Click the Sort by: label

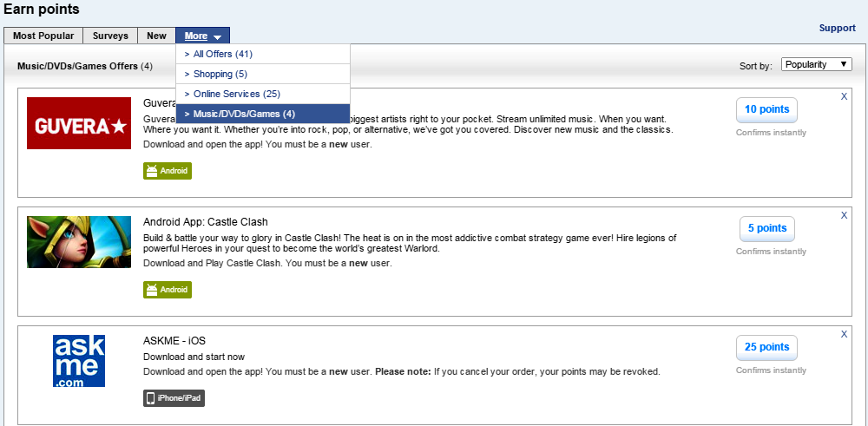coord(756,67)
